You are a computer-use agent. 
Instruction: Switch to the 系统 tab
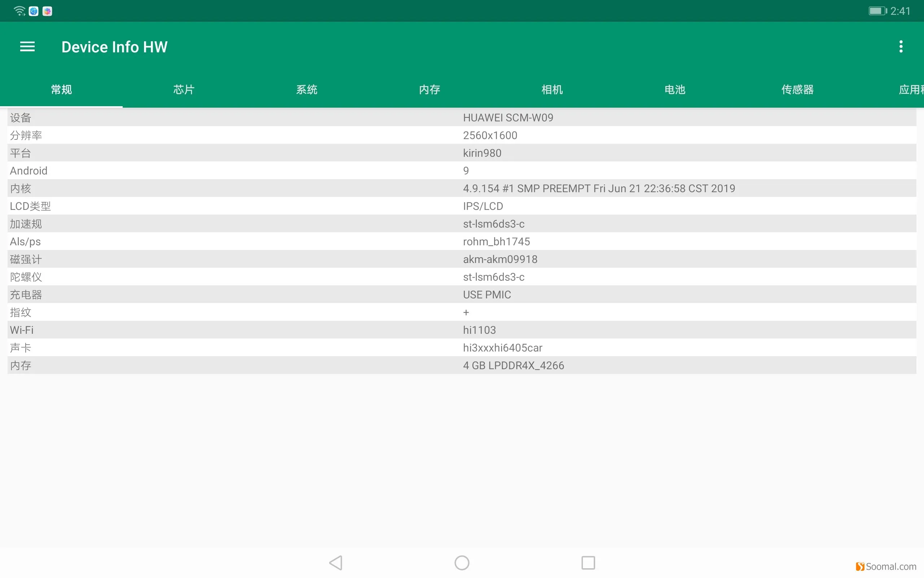tap(306, 90)
